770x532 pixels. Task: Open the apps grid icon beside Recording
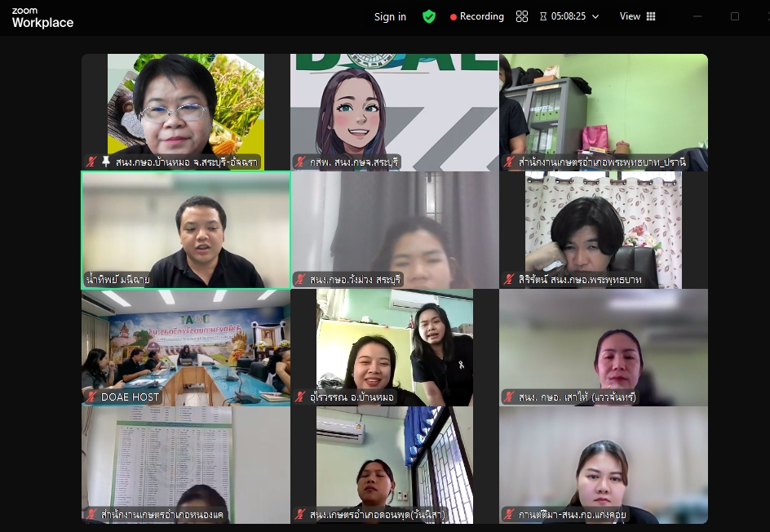point(522,16)
